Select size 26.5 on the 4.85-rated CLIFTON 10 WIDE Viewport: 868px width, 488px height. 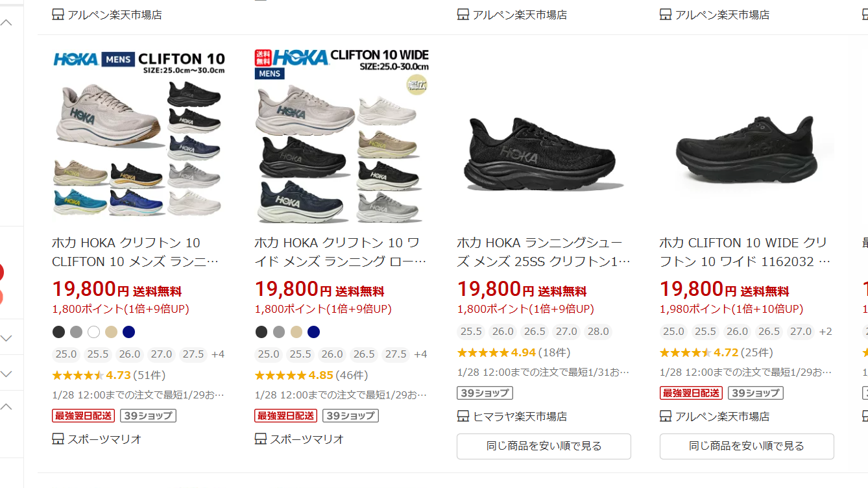(x=364, y=354)
